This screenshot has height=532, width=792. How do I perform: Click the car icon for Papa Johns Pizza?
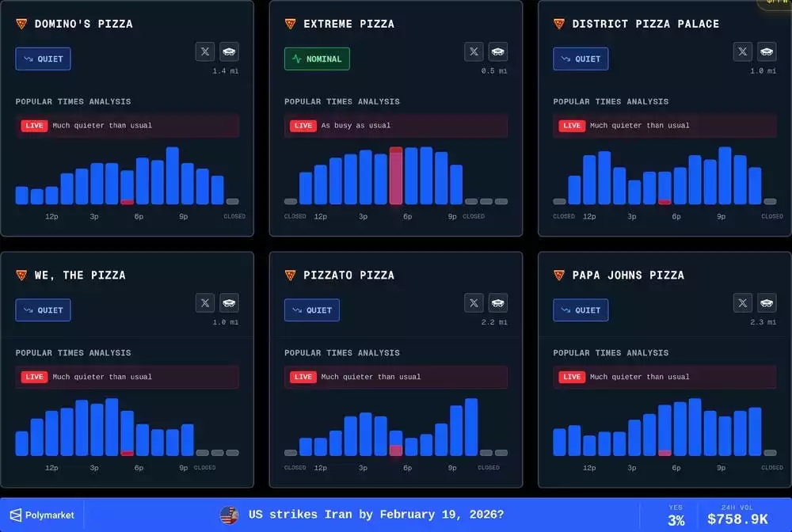[767, 302]
